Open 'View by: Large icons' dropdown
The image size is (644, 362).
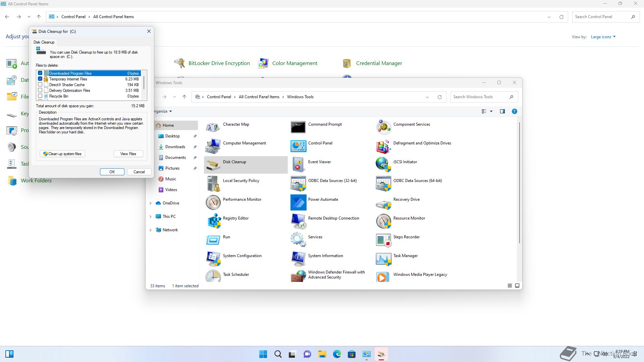pos(603,37)
